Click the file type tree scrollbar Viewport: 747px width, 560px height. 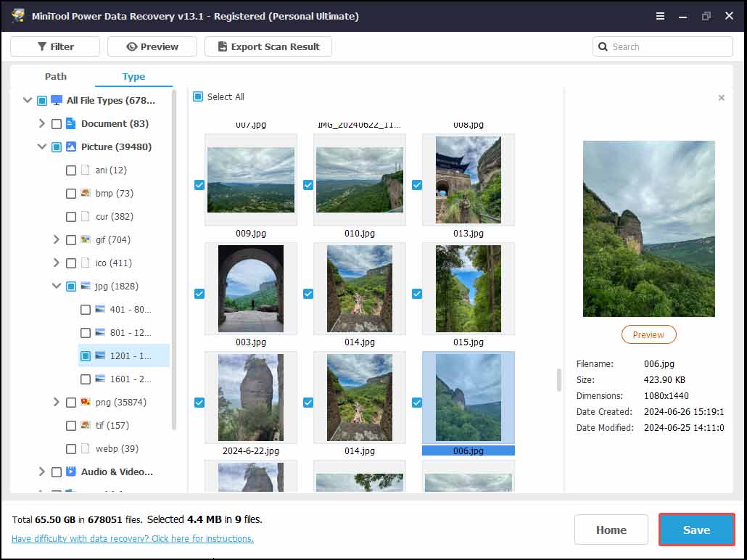[x=174, y=260]
